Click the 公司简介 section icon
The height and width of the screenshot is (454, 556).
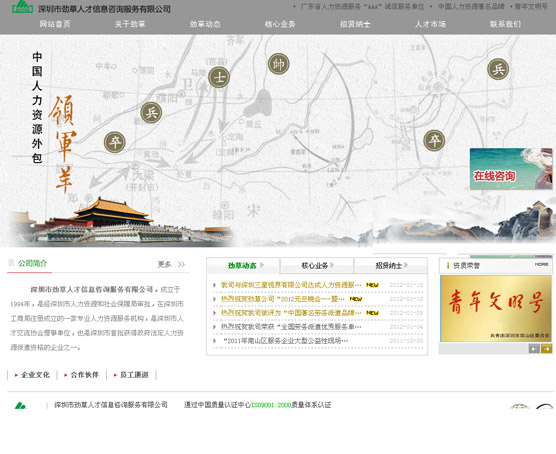click(12, 263)
